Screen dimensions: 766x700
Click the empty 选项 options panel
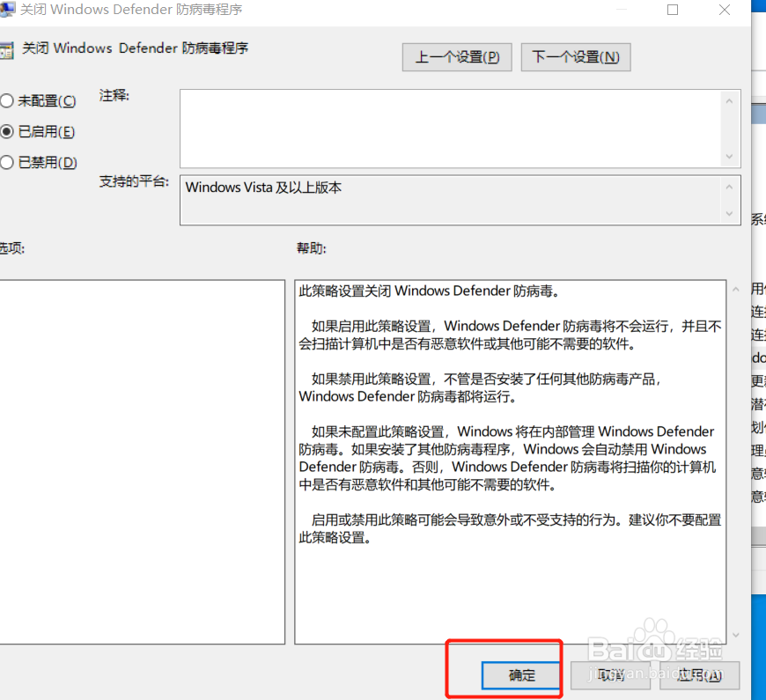pos(142,461)
